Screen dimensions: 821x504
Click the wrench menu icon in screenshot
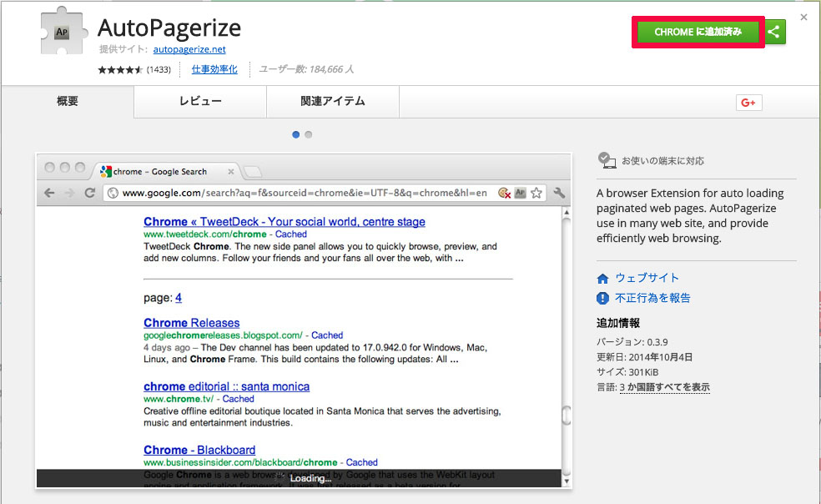(559, 193)
